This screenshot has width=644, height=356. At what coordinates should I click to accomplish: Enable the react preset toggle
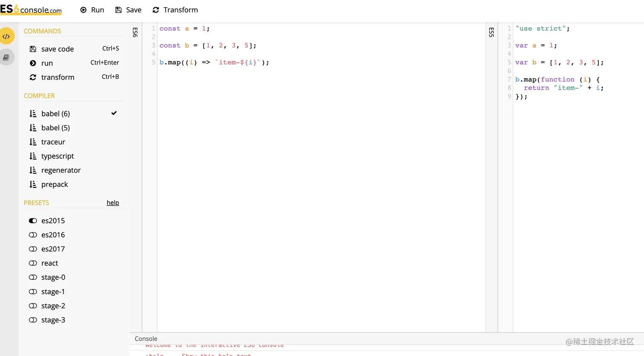[33, 263]
